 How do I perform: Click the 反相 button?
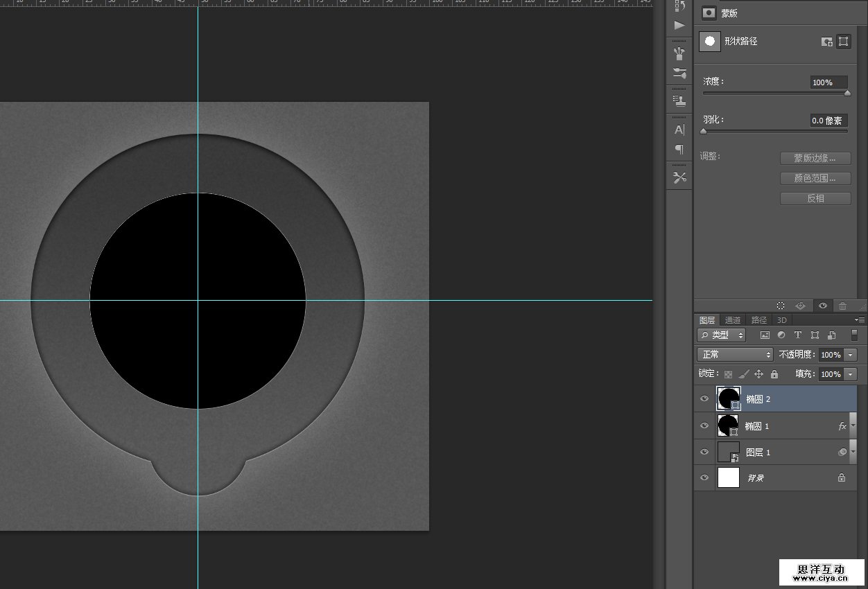tap(815, 199)
